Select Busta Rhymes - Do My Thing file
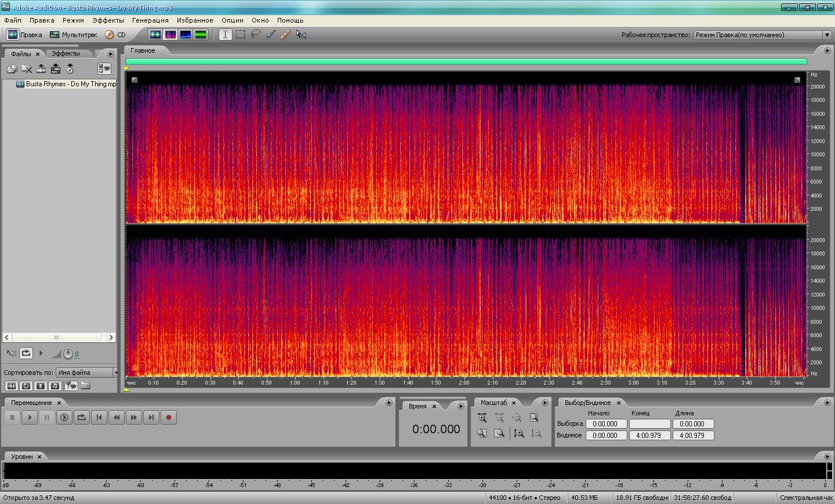This screenshot has width=835, height=504. (66, 84)
